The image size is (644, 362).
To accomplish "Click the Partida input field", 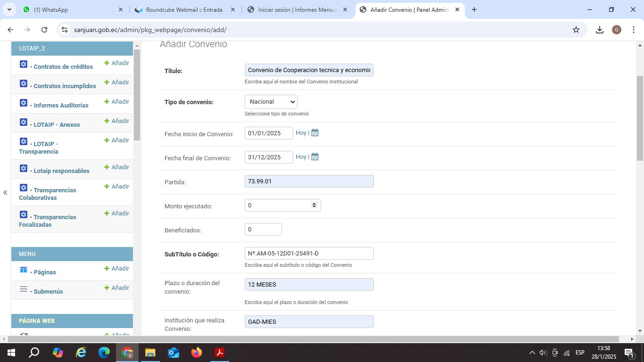I will pyautogui.click(x=309, y=181).
